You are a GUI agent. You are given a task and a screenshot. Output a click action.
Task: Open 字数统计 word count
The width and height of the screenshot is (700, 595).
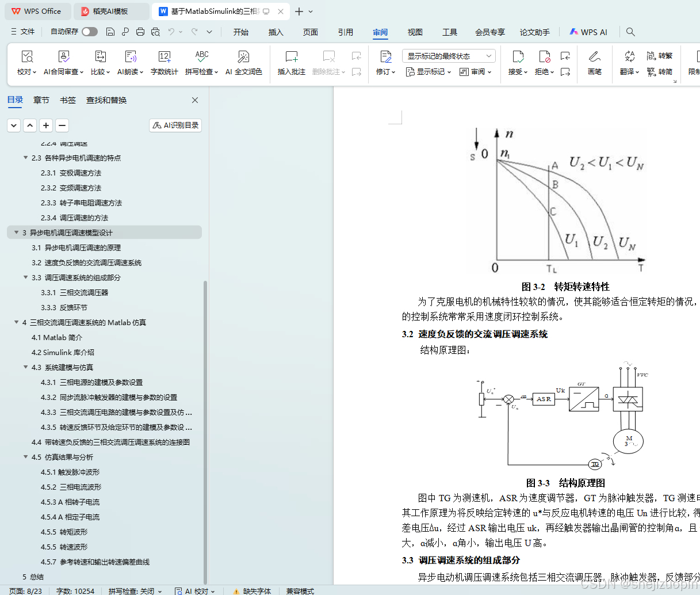point(165,63)
